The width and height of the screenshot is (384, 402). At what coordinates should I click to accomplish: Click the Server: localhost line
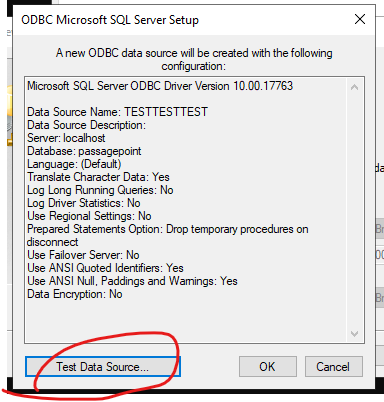click(x=66, y=138)
